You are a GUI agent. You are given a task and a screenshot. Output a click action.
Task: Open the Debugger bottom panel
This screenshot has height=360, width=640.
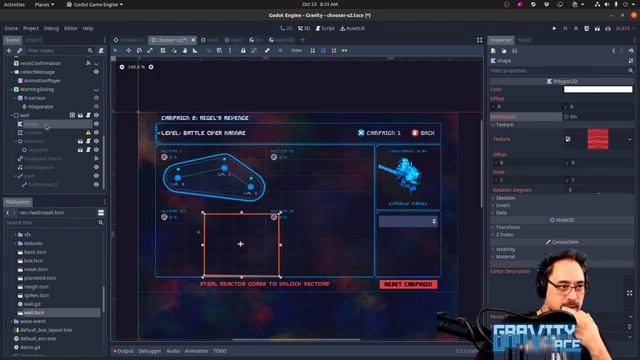tap(149, 351)
